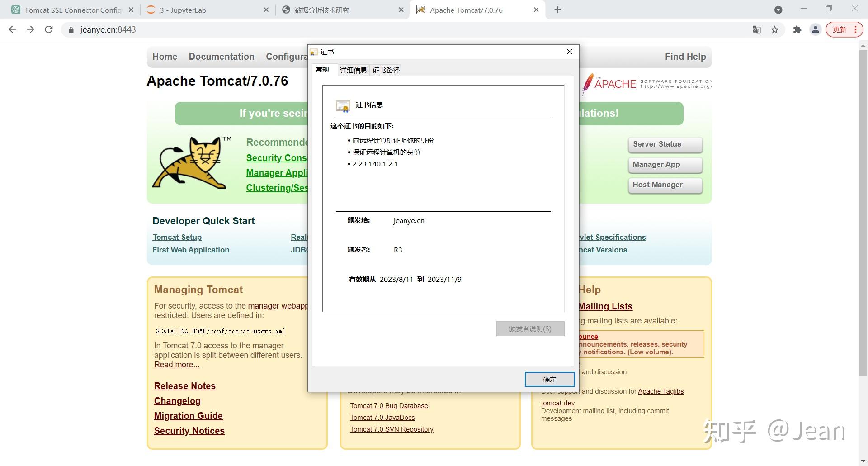Reload the jeanye.cn page
The height and width of the screenshot is (466, 868).
click(49, 29)
